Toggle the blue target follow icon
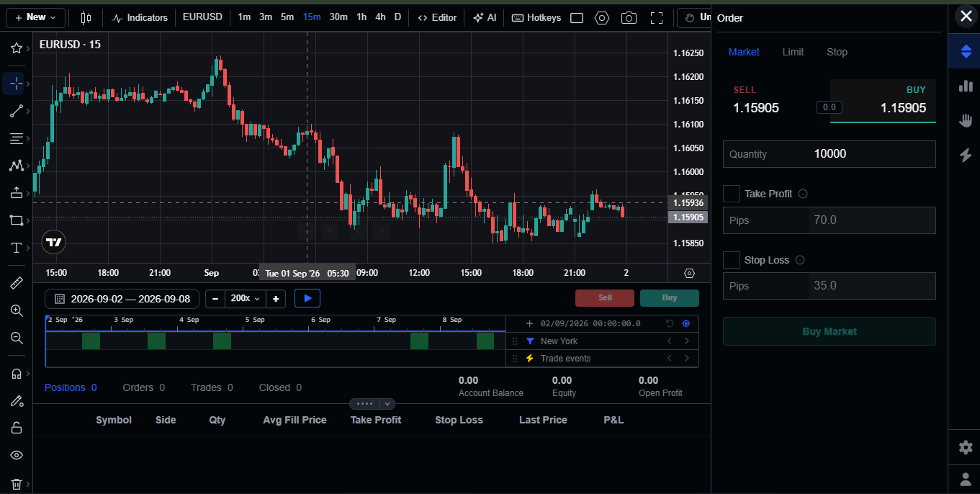 (686, 324)
